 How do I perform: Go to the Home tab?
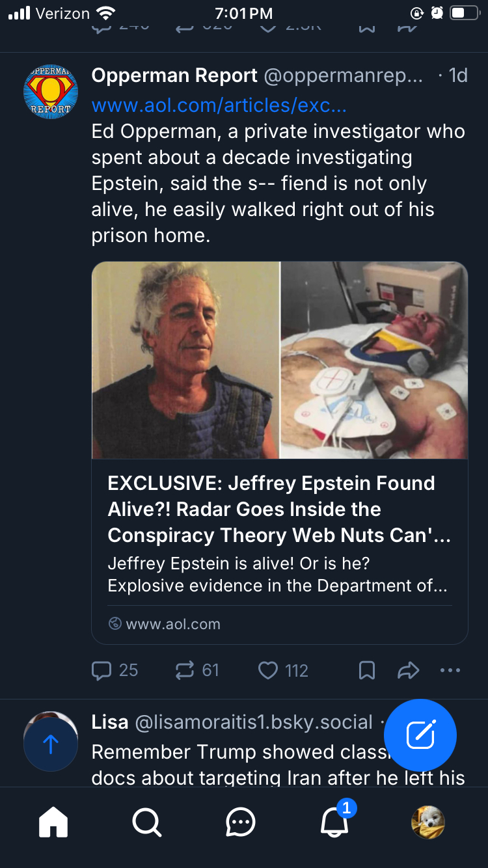coord(53,822)
